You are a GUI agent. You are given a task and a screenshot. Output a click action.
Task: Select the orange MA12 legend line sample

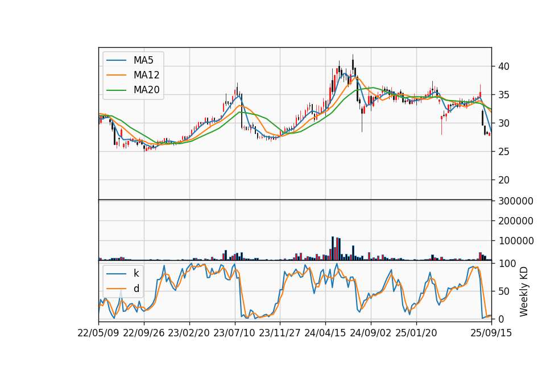pos(116,75)
